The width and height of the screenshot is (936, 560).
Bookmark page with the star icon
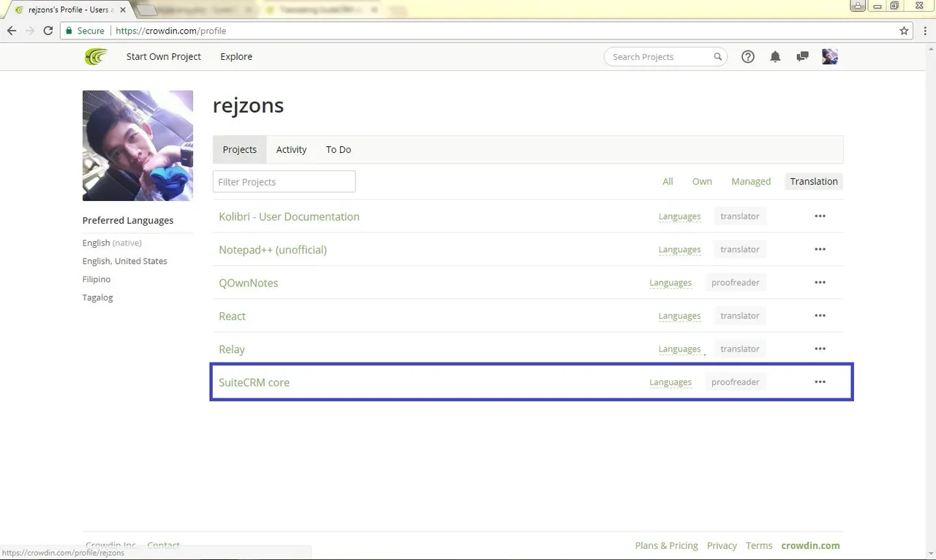[x=905, y=31]
